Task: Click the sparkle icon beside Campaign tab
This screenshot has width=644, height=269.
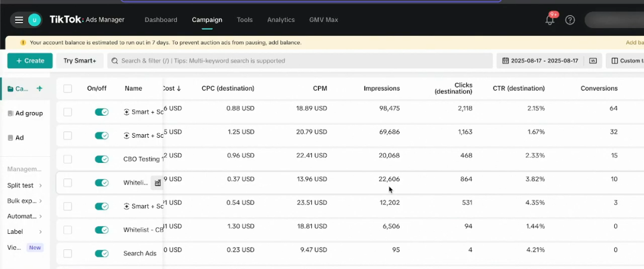Action: (39, 89)
